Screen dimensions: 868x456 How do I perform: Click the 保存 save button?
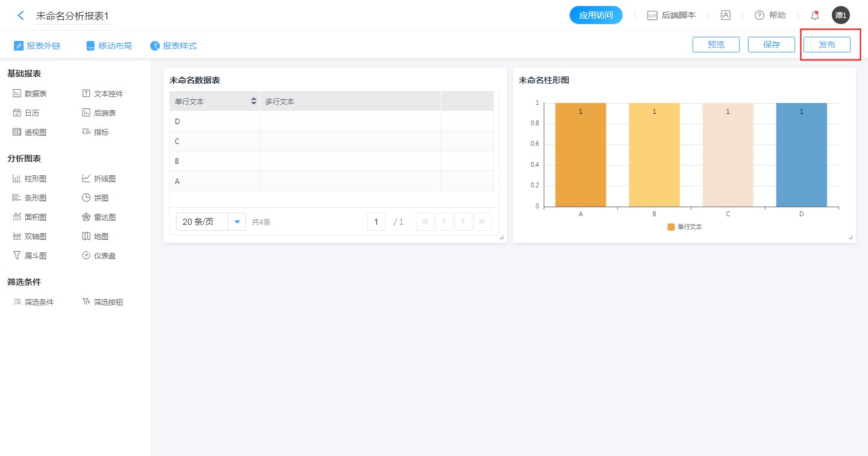pyautogui.click(x=771, y=45)
